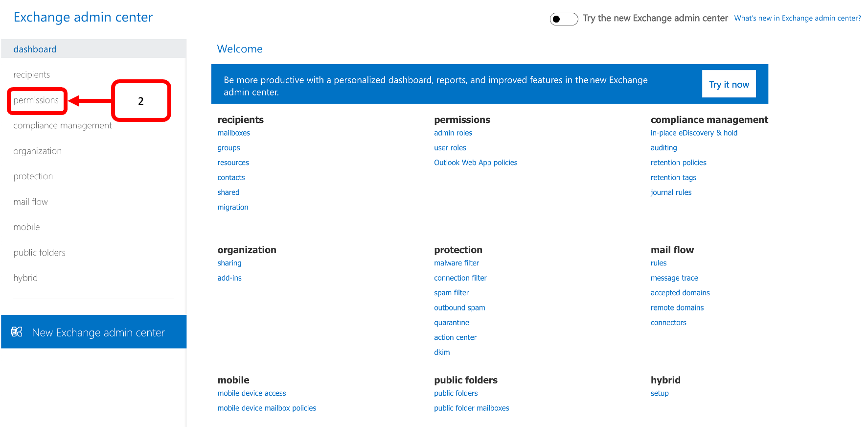Viewport: 868px width, 427px height.
Task: Open What's new in Exchange admin center link
Action: click(x=797, y=18)
